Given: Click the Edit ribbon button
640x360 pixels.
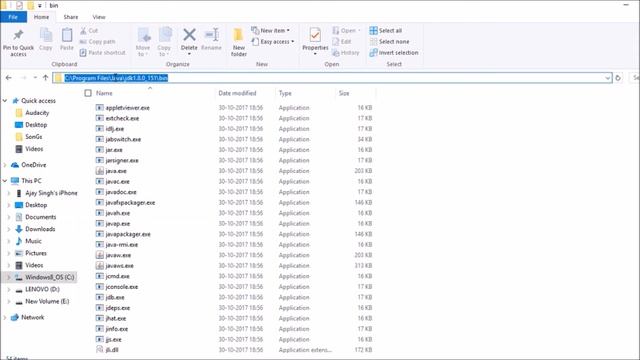Looking at the screenshot, I should coord(342,42).
